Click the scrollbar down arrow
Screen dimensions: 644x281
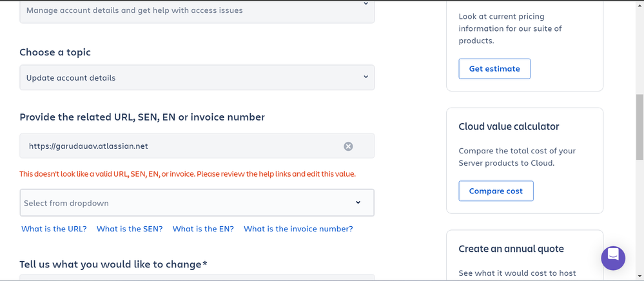tap(639, 276)
